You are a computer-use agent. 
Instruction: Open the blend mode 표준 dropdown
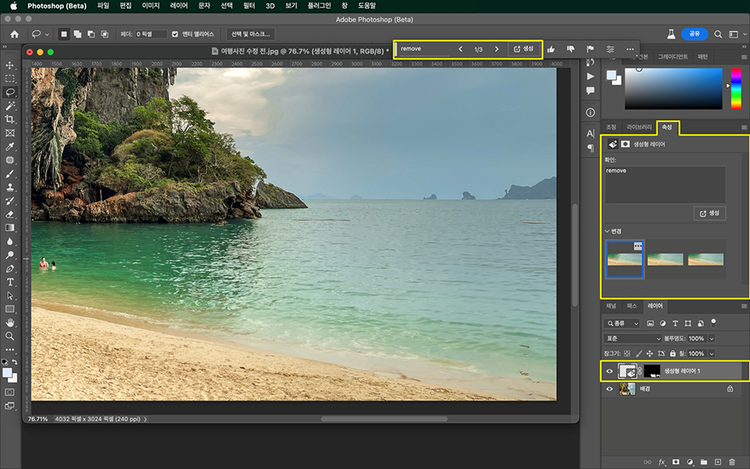click(634, 339)
